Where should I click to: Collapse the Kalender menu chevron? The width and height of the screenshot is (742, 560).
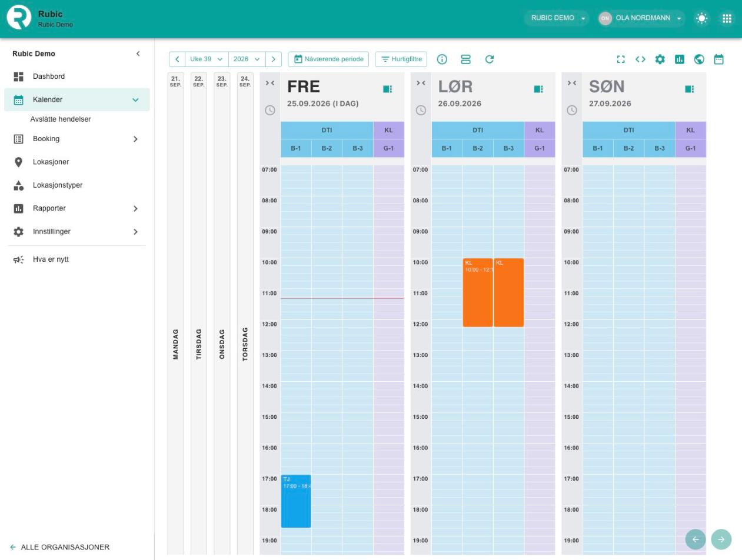(135, 100)
